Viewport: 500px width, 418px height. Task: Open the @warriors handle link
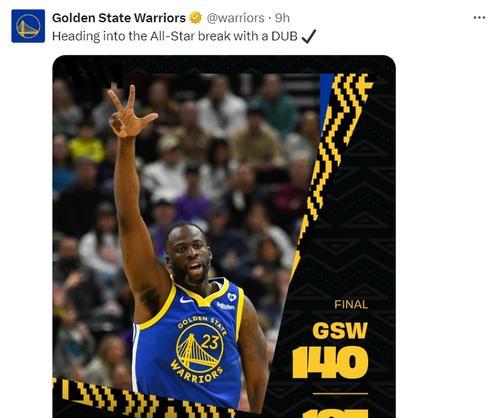[x=235, y=18]
